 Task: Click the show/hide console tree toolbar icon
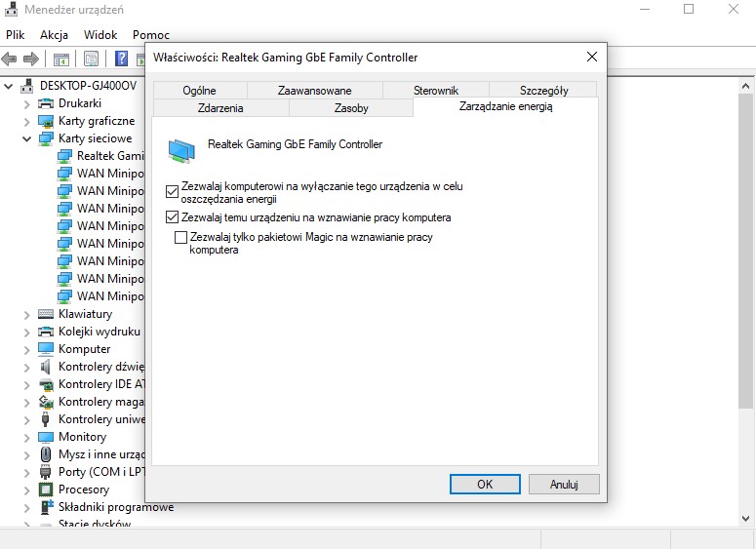61,59
